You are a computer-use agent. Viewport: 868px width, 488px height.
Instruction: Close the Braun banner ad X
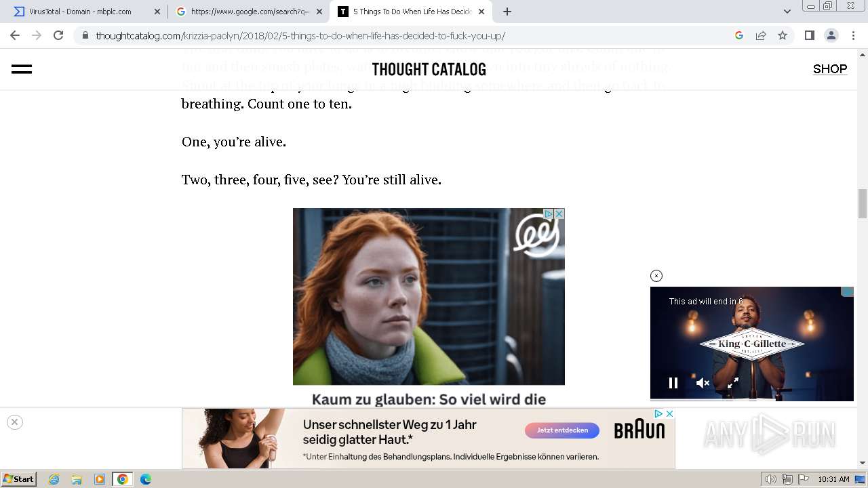(x=669, y=413)
